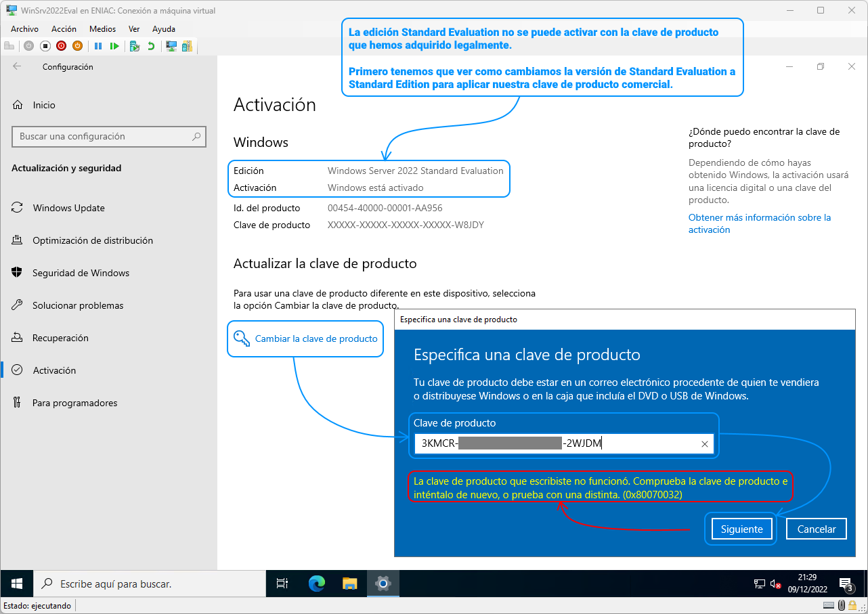The height and width of the screenshot is (614, 868).
Task: Click the 'Windows está activado' text
Action: [376, 188]
